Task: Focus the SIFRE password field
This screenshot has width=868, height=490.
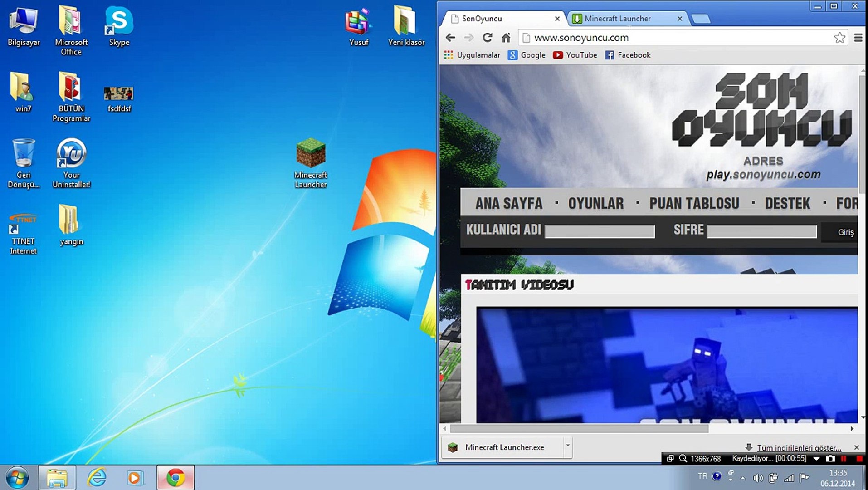Action: click(x=762, y=231)
